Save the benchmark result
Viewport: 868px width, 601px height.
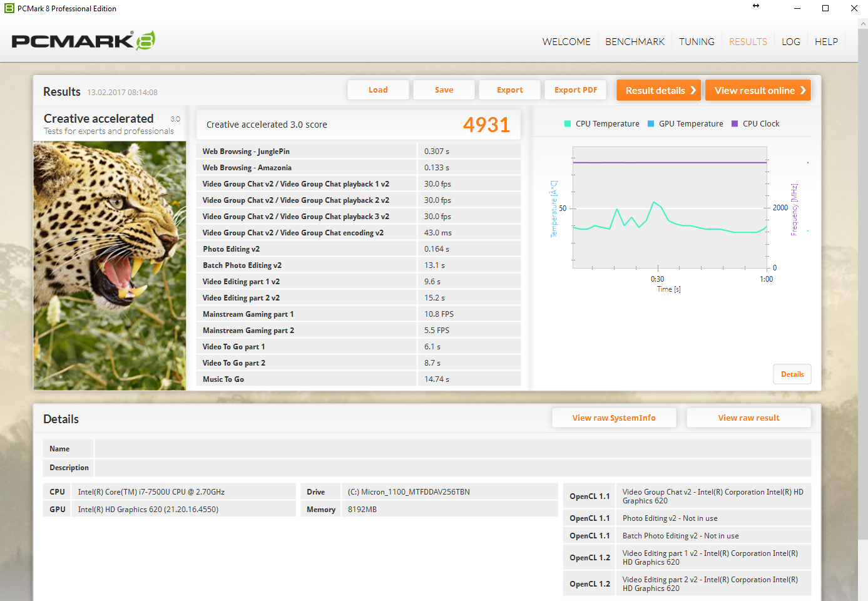(444, 90)
